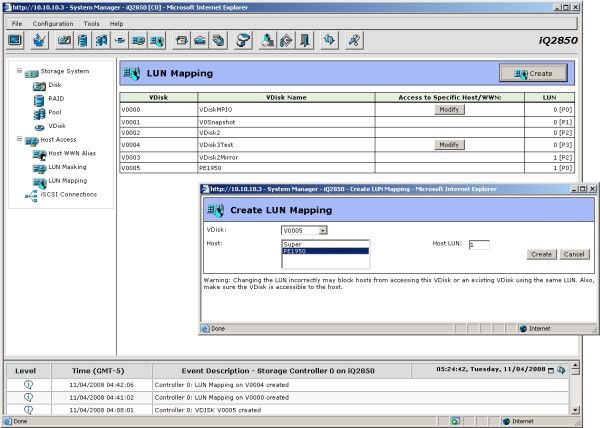600x428 pixels.
Task: Select Super in the Host list
Action: pyautogui.click(x=325, y=244)
